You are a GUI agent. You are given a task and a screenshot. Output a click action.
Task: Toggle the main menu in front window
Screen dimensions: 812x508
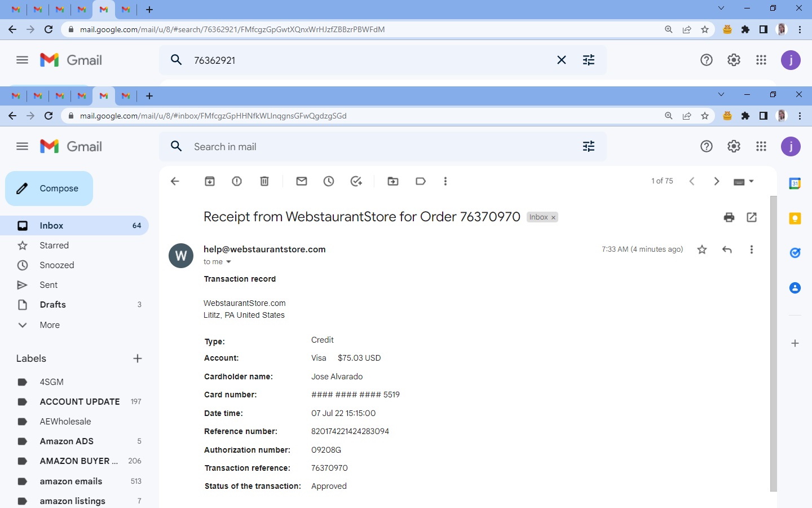[23, 147]
